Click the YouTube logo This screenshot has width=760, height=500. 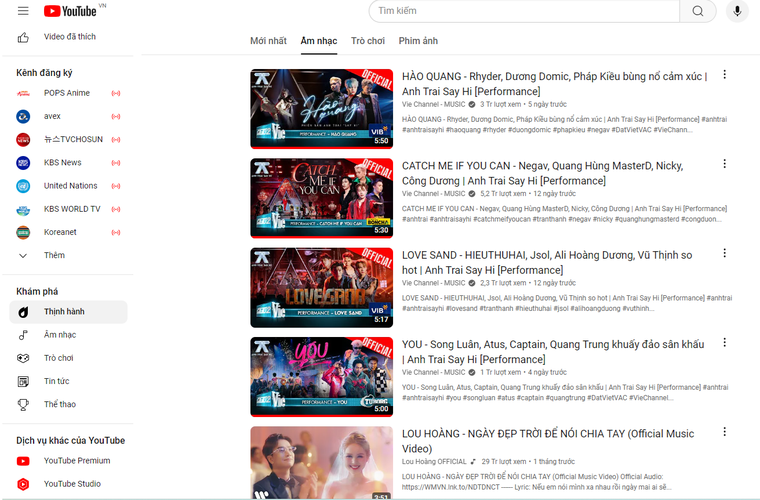click(70, 11)
